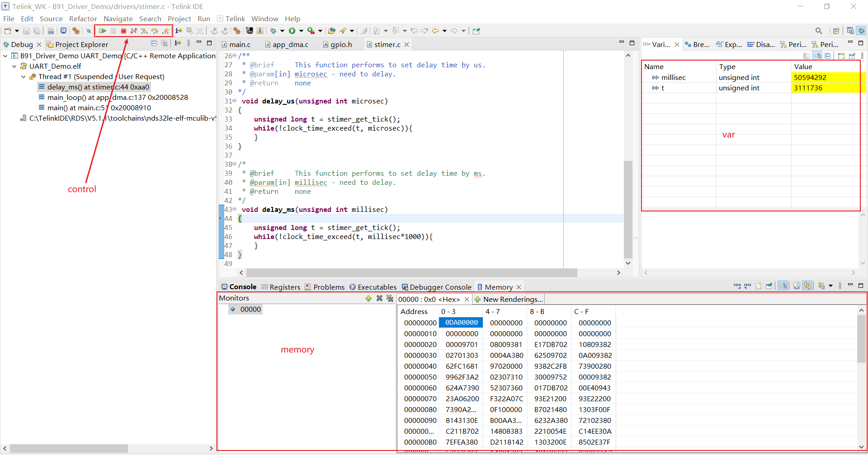Switch to the main.c editor tab
The width and height of the screenshot is (868, 455).
(236, 44)
